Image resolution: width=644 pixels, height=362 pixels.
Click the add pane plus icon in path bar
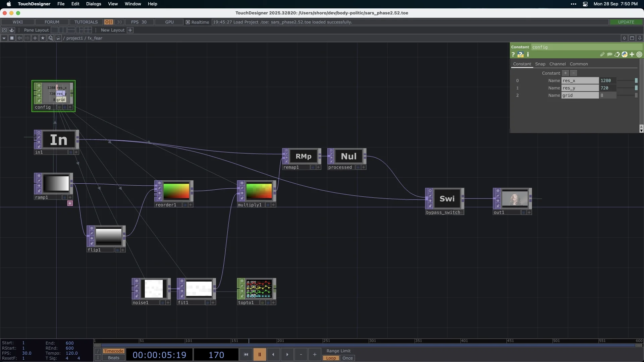35,38
